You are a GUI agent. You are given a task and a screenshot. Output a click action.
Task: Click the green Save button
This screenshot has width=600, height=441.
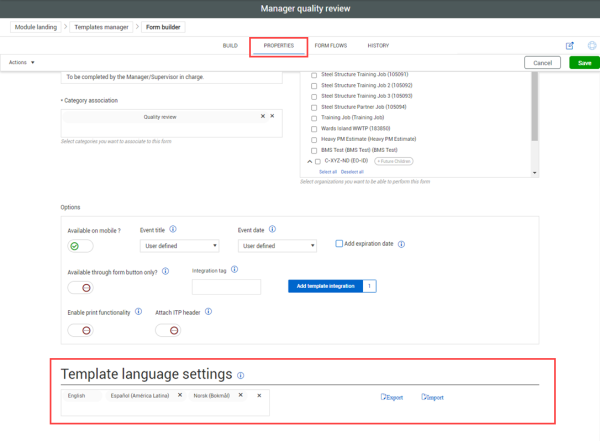point(584,62)
